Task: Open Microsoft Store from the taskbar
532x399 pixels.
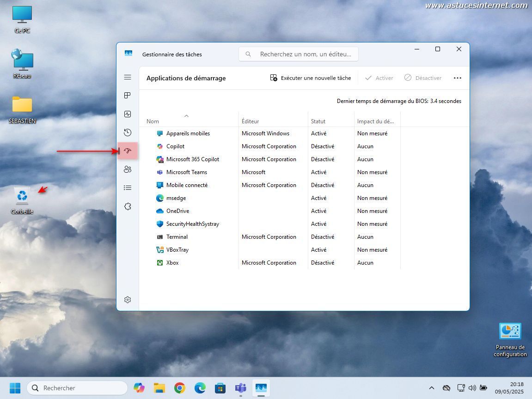Action: 220,387
